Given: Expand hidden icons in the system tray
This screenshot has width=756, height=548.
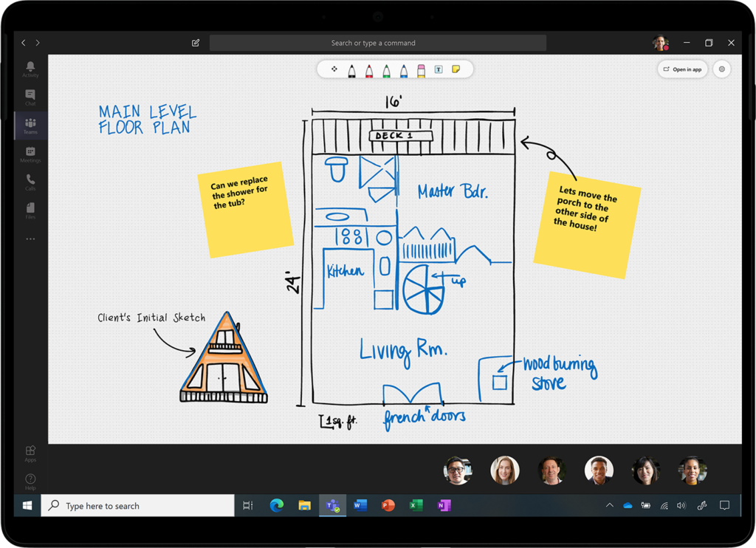Looking at the screenshot, I should 609,505.
